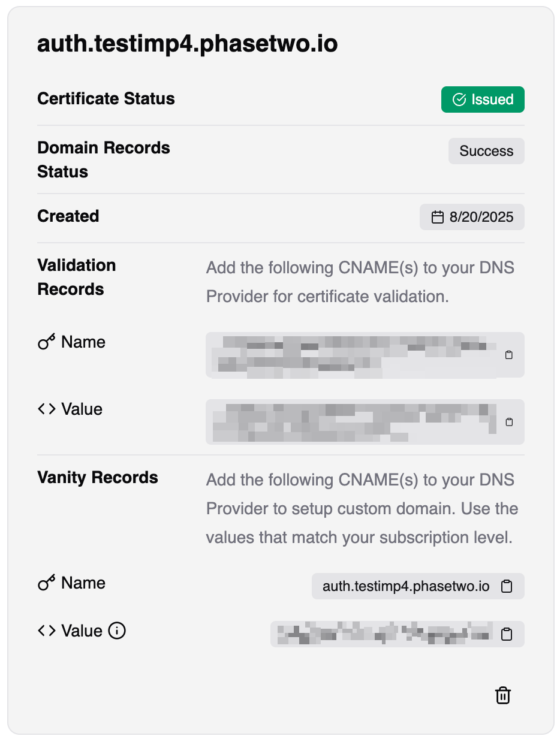Copy the vanity record name auth.testimp4.phasetwo.io
Viewport: 560px width, 742px height.
[x=507, y=586]
